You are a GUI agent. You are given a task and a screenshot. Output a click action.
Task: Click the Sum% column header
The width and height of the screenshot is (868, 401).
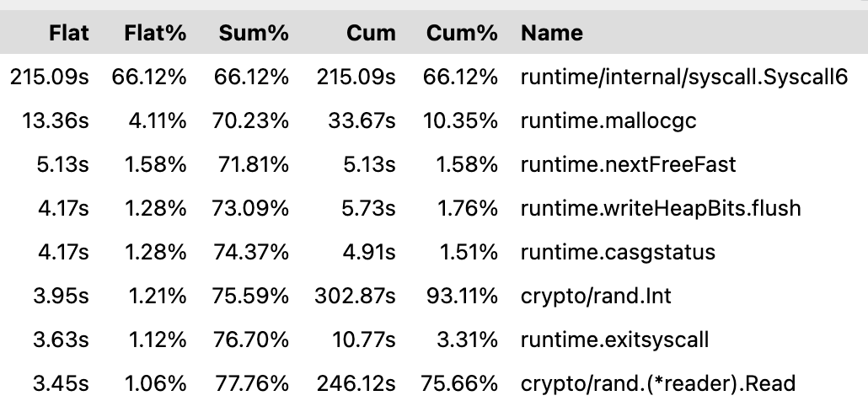(x=254, y=33)
